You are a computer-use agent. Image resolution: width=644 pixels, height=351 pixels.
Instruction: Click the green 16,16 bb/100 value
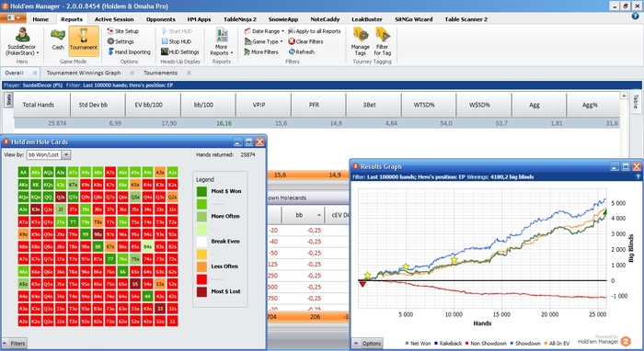(x=224, y=123)
